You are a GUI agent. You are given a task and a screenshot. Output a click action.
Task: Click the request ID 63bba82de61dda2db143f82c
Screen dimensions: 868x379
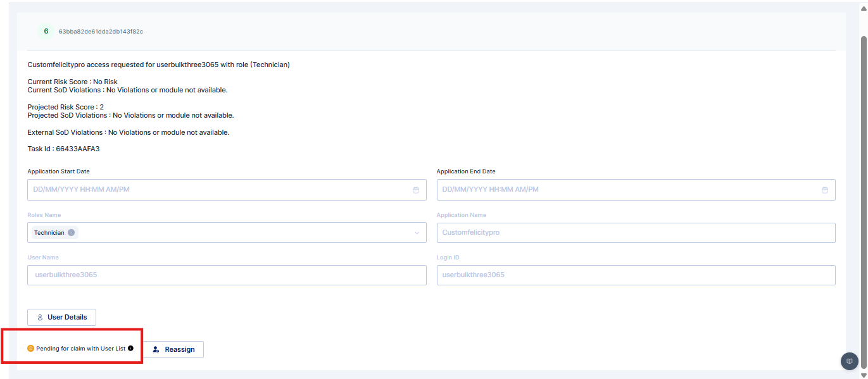[x=101, y=31]
